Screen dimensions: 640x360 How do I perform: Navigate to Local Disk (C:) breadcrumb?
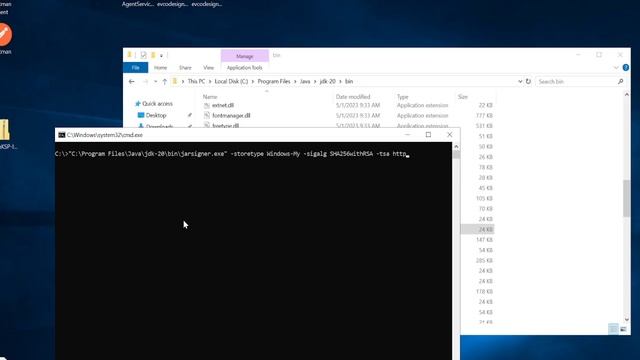click(231, 82)
